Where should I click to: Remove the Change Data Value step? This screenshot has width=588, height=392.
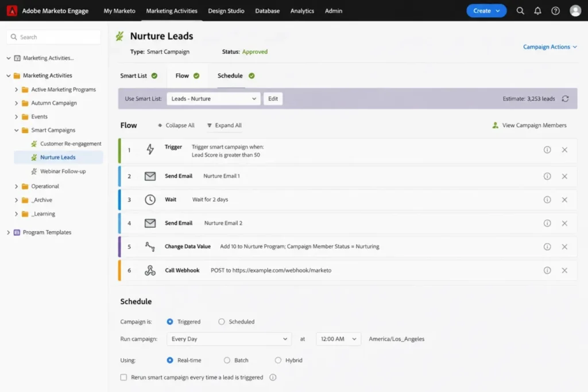pos(564,247)
